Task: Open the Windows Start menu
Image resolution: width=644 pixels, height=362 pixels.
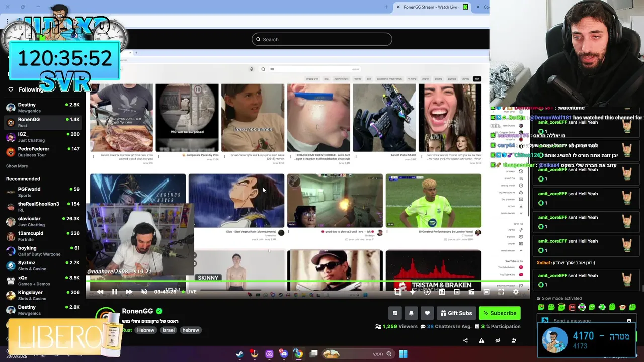Action: click(x=403, y=354)
